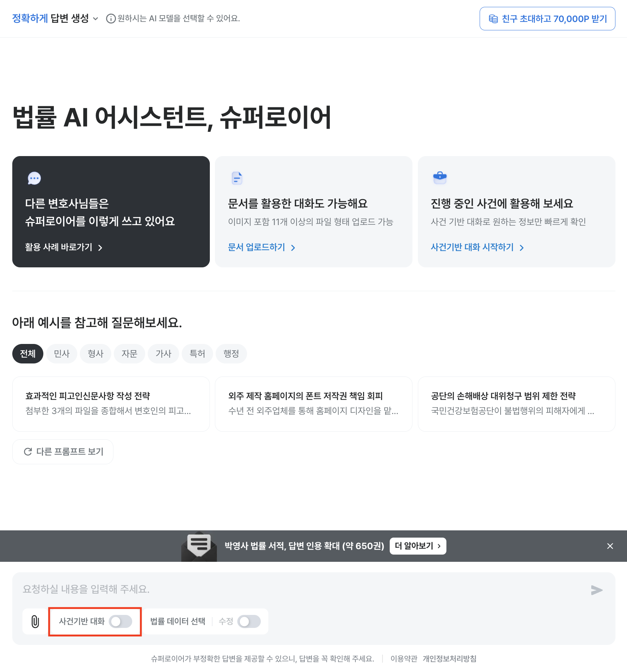This screenshot has height=672, width=627.
Task: Click the 법률 AI 어시스턴트, 슈퍼로이어 heading
Action: (172, 118)
